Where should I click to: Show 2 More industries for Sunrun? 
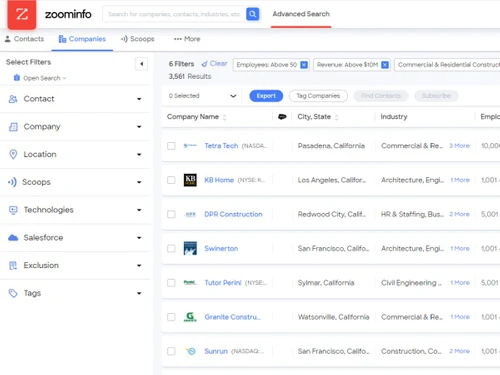pyautogui.click(x=459, y=351)
